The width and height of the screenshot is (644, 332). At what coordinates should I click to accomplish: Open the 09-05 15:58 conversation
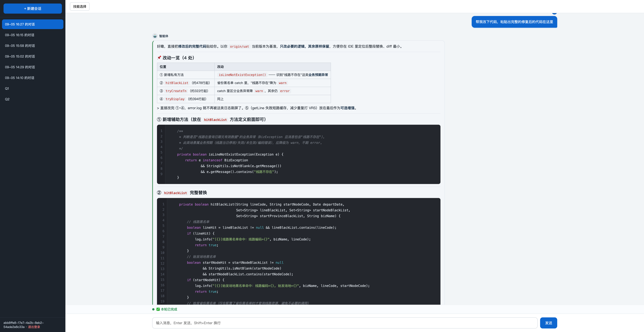click(32, 46)
